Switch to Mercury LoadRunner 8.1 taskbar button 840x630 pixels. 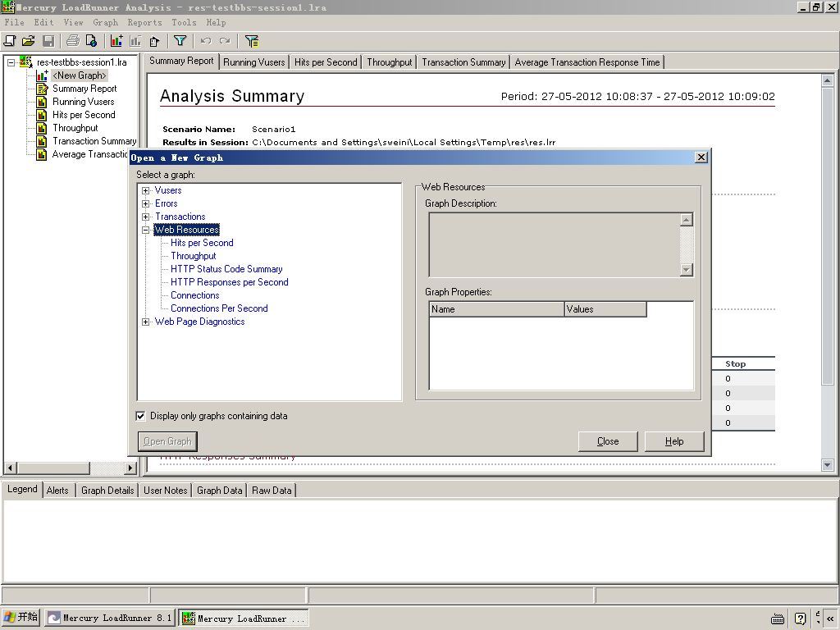coord(109,619)
